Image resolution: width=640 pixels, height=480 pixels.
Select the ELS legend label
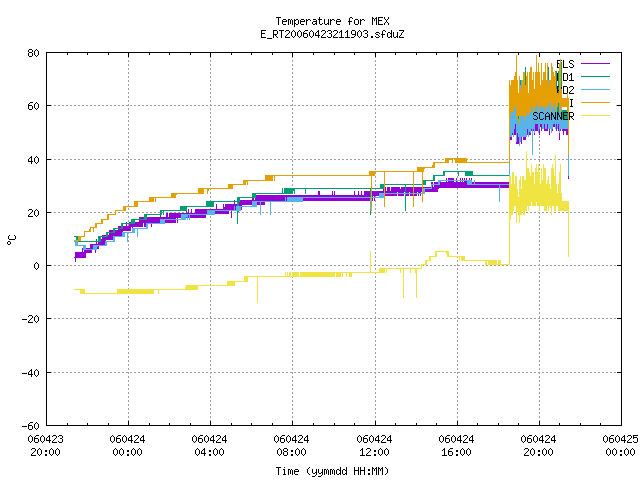coord(565,64)
